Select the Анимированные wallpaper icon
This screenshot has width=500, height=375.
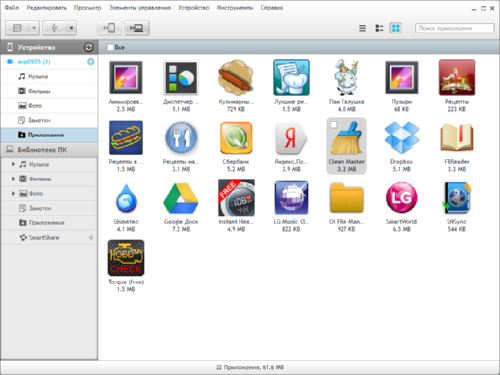[126, 77]
